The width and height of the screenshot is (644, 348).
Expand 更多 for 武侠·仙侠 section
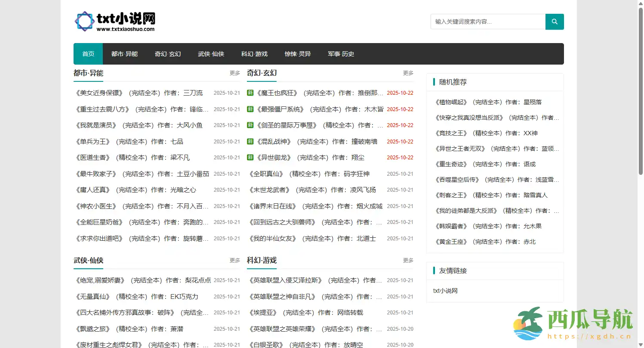tap(234, 261)
